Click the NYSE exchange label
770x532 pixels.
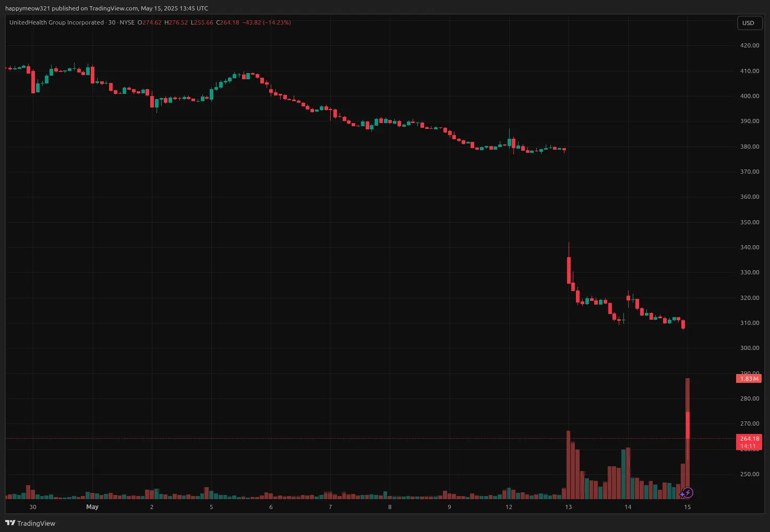(x=127, y=22)
